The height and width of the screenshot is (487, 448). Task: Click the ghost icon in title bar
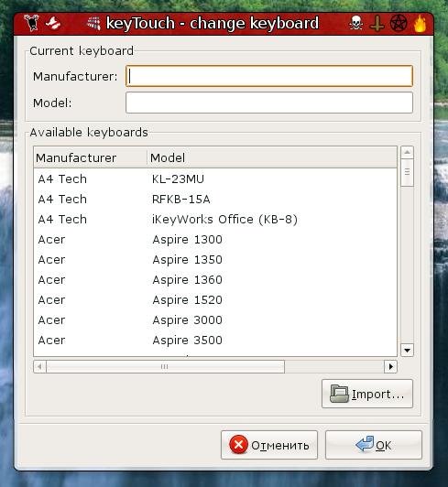[52, 23]
